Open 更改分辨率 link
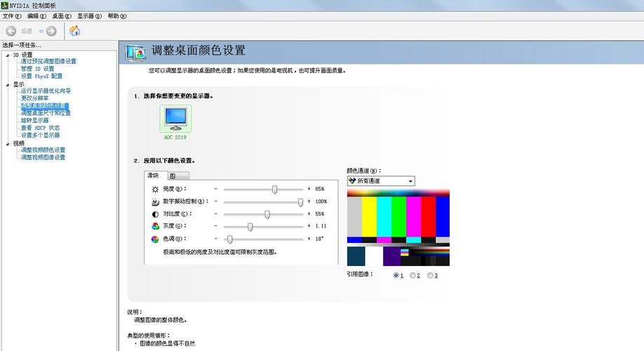 [x=34, y=98]
